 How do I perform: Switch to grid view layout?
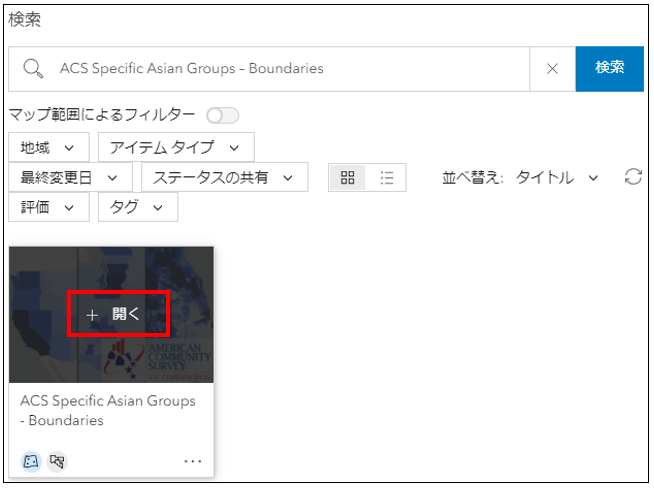[347, 178]
